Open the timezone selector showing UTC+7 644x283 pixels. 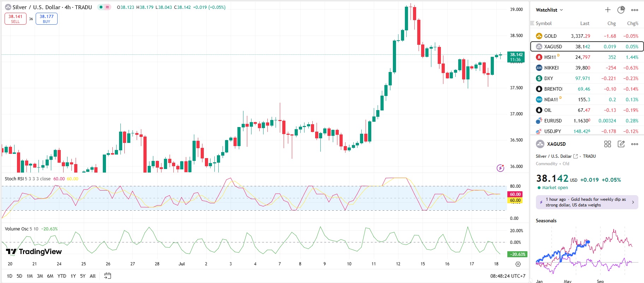508,276
